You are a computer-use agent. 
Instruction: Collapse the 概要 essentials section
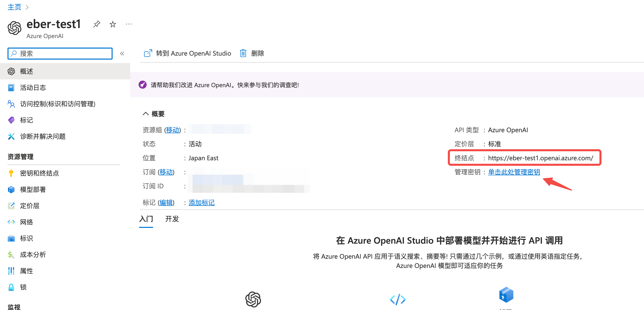click(x=146, y=114)
